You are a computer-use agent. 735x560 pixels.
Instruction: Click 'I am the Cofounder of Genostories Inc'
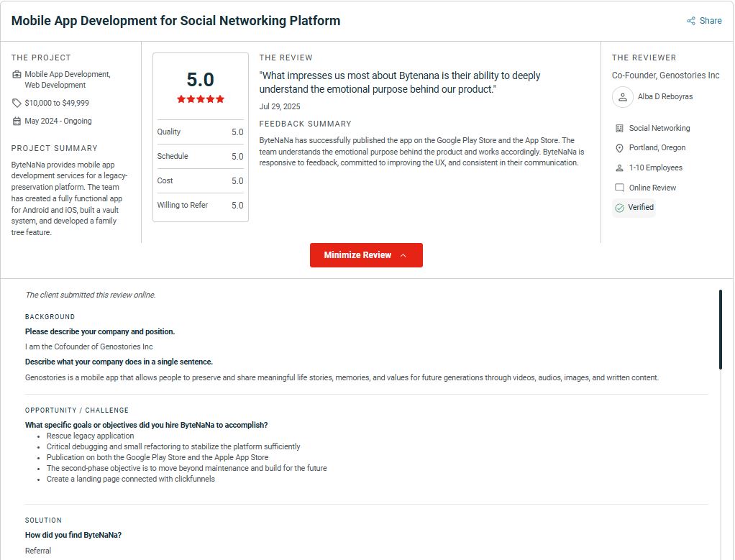(88, 346)
